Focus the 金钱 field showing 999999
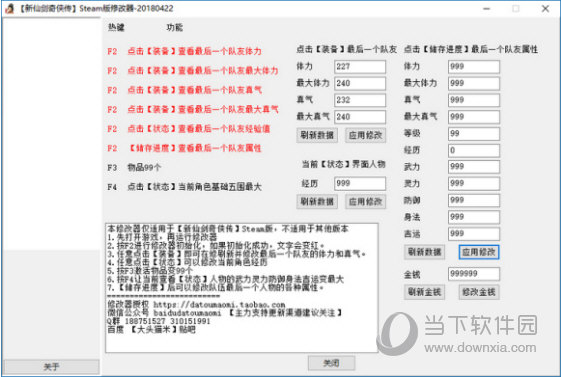The image size is (561, 377). click(x=474, y=274)
